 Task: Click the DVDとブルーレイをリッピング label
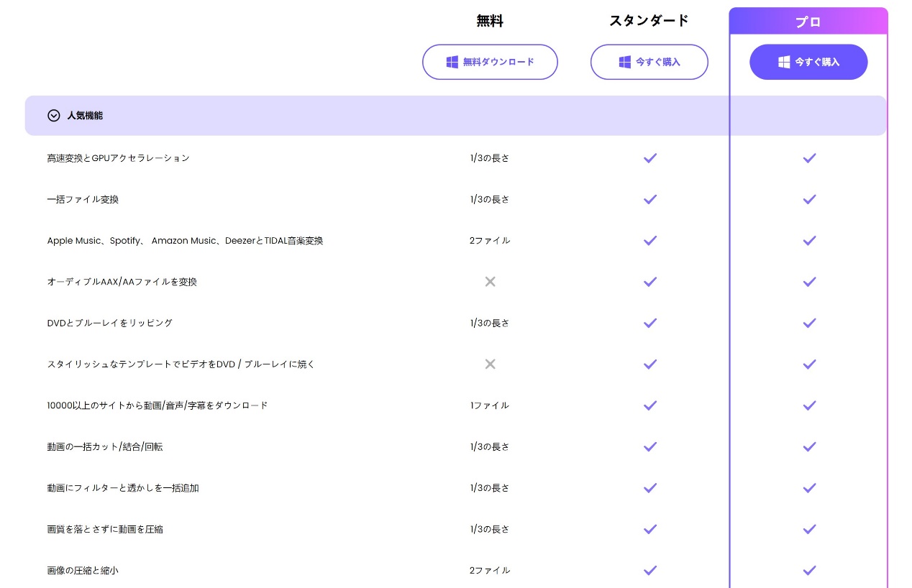[x=110, y=323]
